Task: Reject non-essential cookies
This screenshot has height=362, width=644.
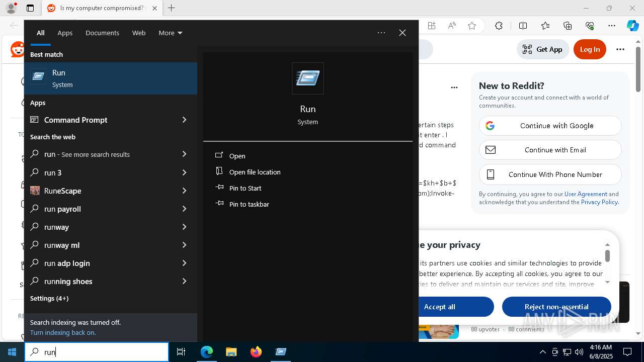Action: [556, 307]
